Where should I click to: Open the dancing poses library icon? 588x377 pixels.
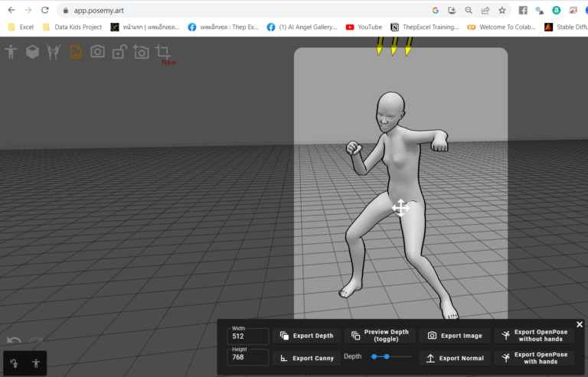click(x=54, y=52)
